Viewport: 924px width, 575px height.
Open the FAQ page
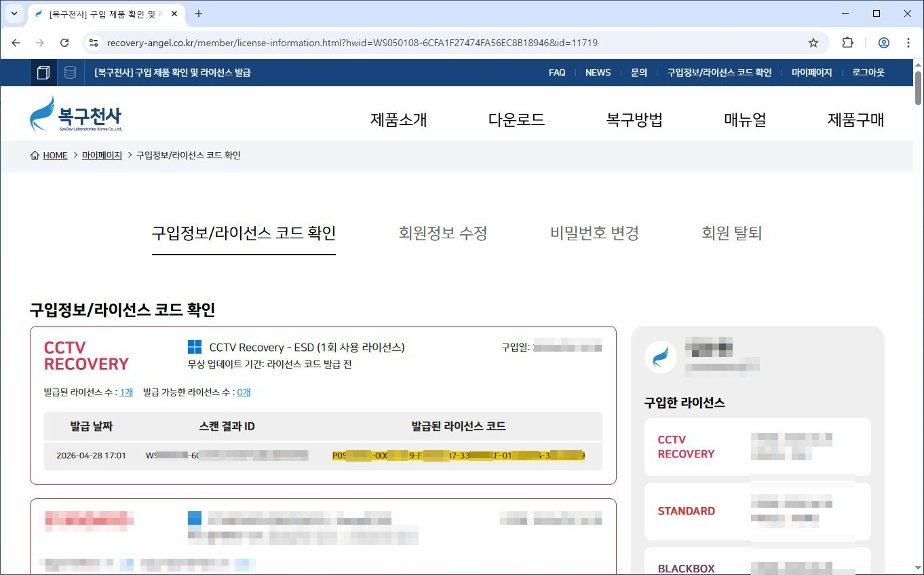pyautogui.click(x=557, y=73)
